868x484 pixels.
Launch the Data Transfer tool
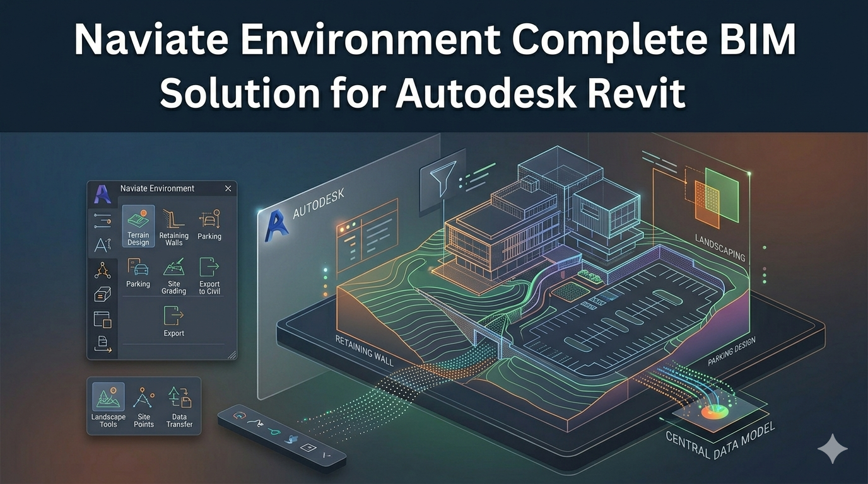click(x=179, y=405)
